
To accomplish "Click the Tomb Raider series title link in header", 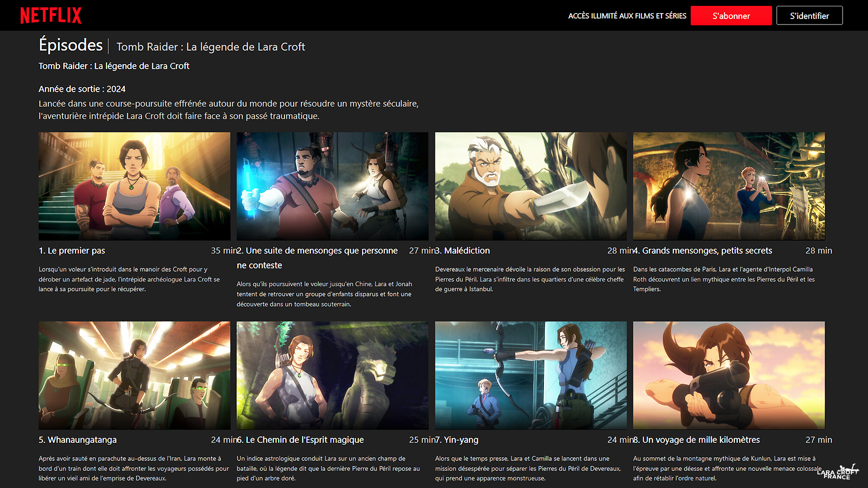I will pos(211,47).
